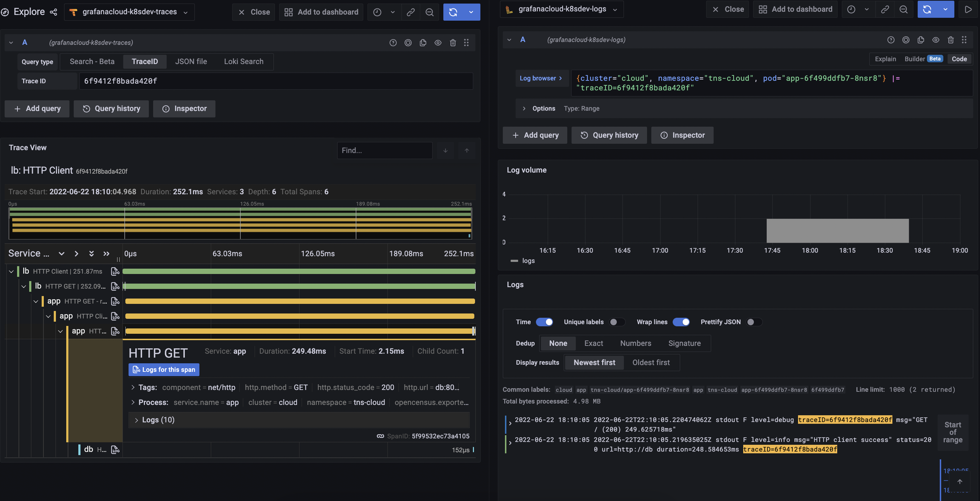
Task: Enable the Prettify JSON toggle
Action: coord(754,322)
